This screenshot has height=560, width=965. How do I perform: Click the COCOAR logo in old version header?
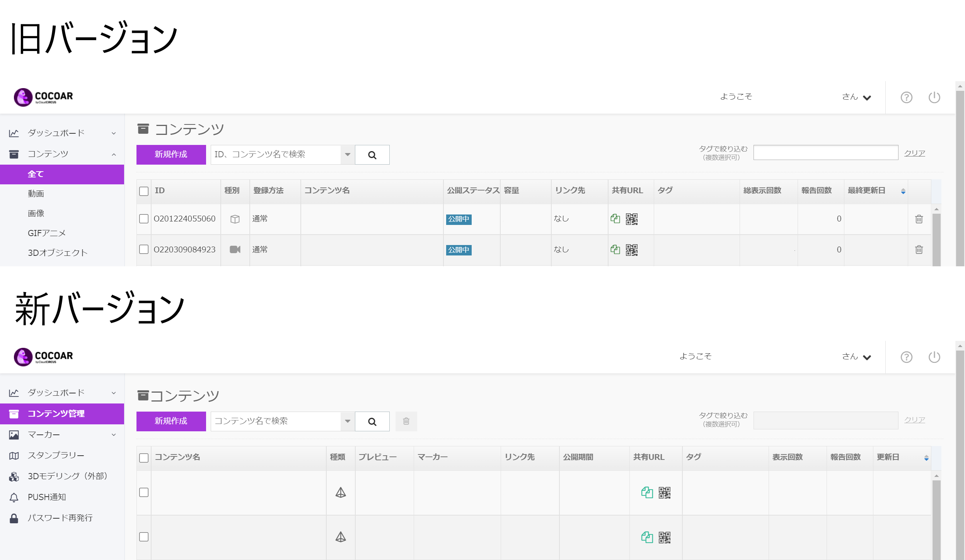[x=43, y=97]
